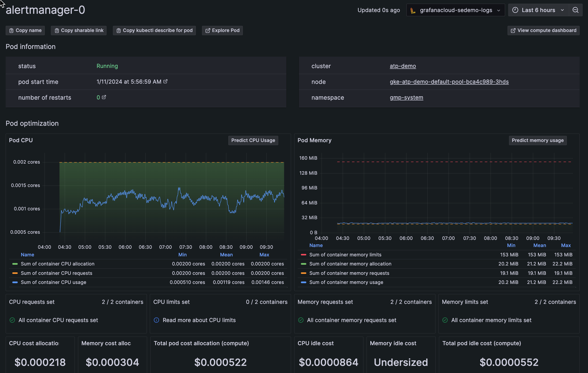Click external link icon next to restarts count

point(104,97)
